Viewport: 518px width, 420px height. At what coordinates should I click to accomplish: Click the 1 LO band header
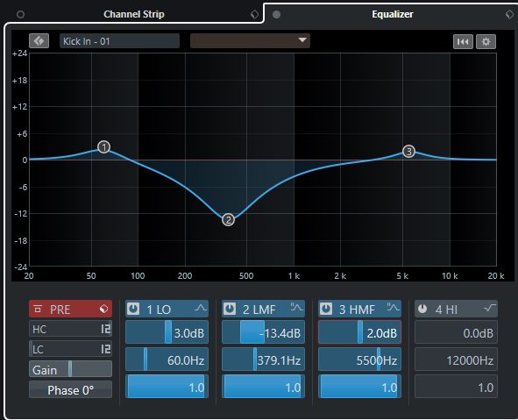[x=167, y=309]
